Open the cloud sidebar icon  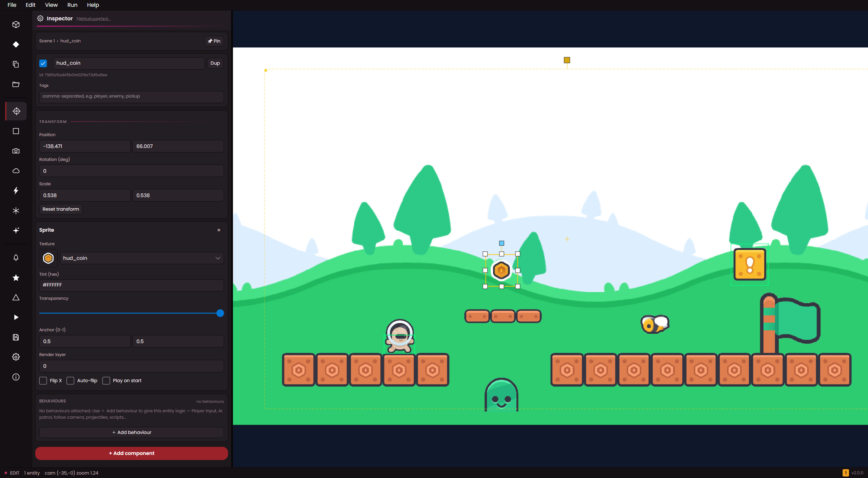[16, 171]
